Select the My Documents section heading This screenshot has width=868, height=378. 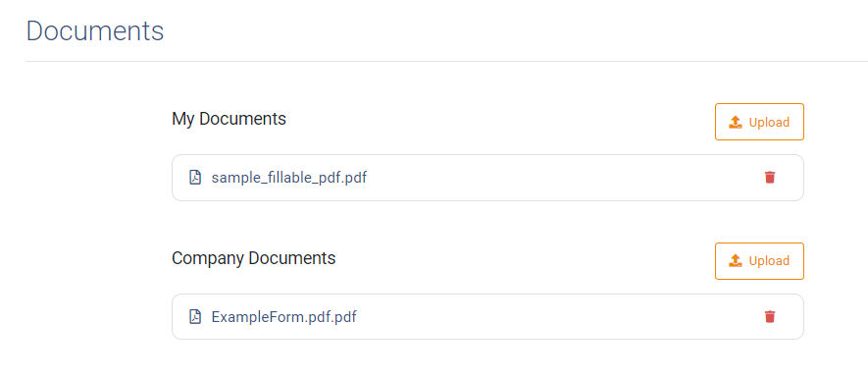coord(229,119)
